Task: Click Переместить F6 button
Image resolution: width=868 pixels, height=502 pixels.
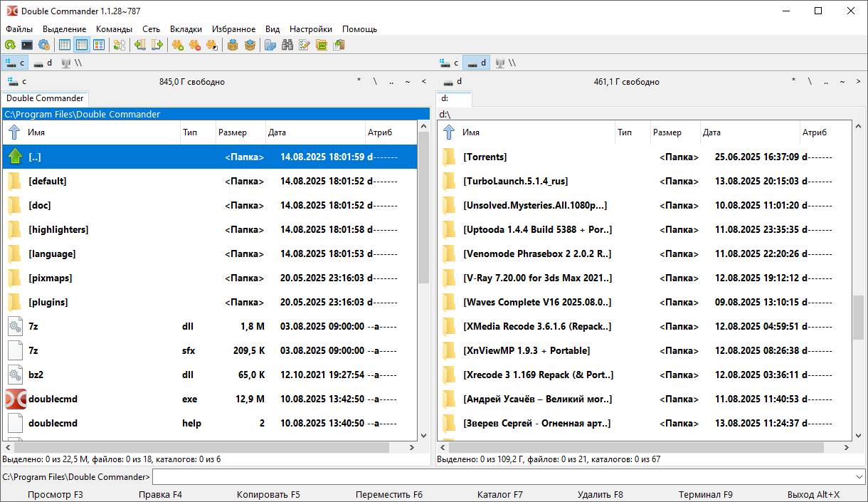Action: click(389, 494)
